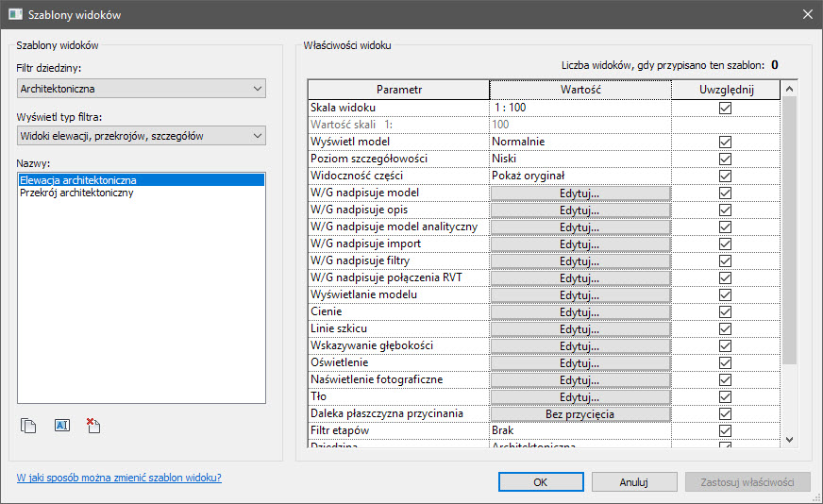Click the Skala widoku value field
Image resolution: width=823 pixels, height=504 pixels.
coord(579,109)
